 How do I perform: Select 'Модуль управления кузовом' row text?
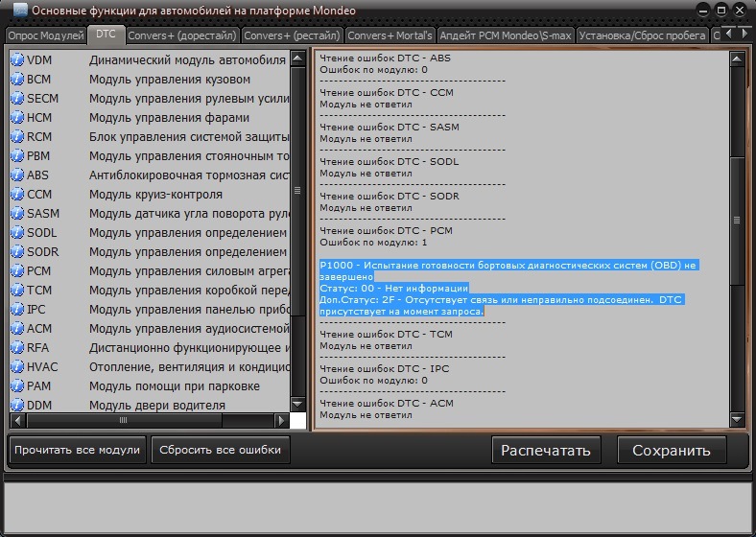[170, 80]
